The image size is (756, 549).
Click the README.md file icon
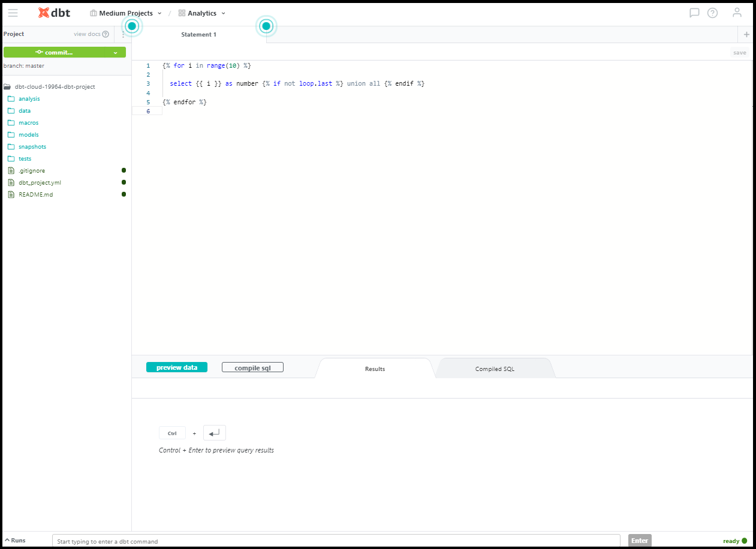tap(11, 195)
